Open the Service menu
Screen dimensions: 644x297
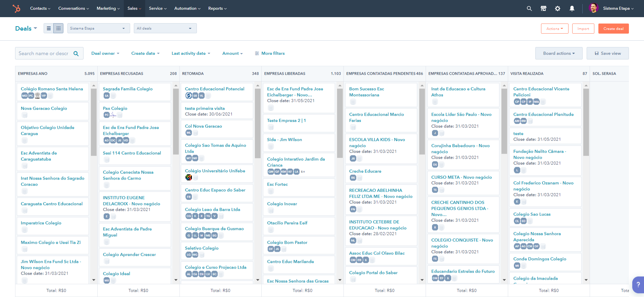158,8
